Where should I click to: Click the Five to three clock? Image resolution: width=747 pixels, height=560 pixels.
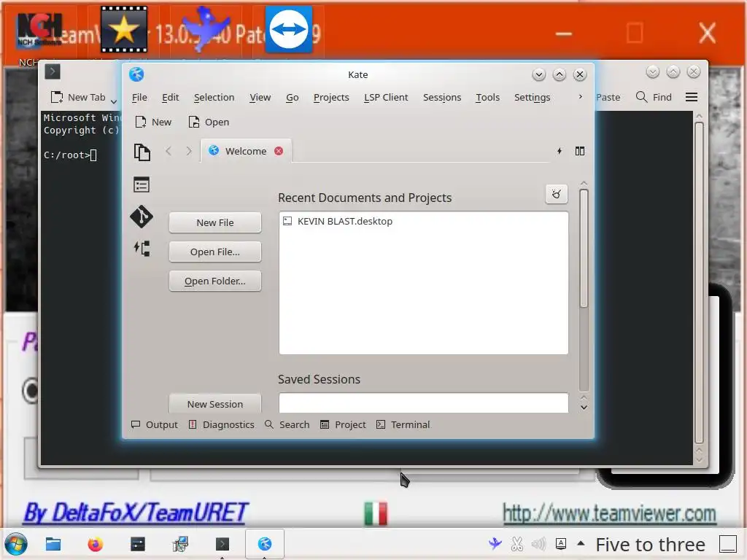click(x=650, y=544)
